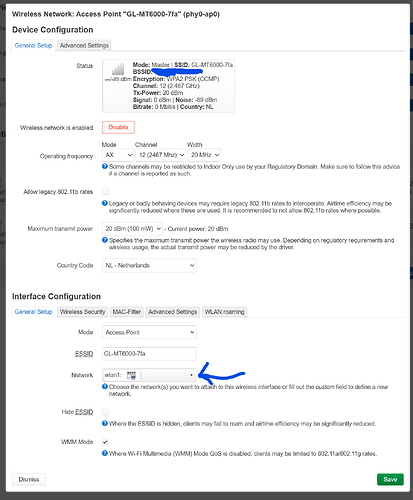Enable Allow legacy 802.11b rates checkbox

point(105,192)
